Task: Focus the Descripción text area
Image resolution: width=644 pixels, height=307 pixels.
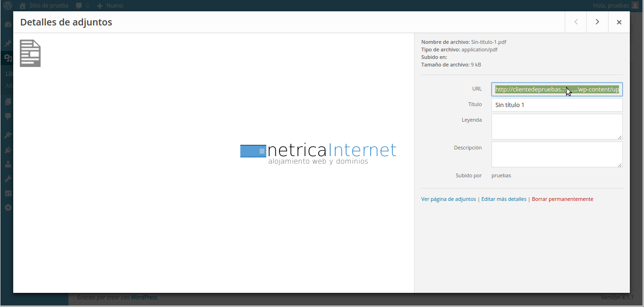Action: (557, 154)
